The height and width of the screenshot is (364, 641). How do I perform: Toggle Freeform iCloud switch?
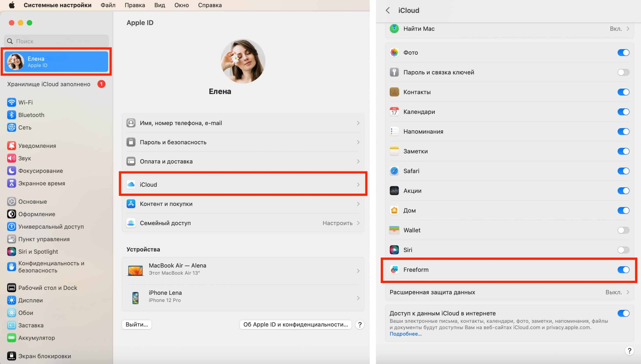tap(623, 270)
